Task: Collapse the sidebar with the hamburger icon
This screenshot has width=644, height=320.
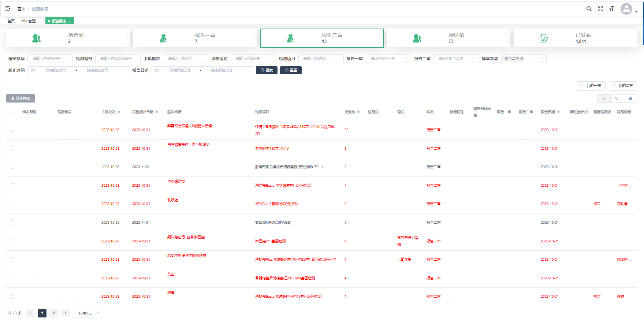Action: (x=8, y=8)
